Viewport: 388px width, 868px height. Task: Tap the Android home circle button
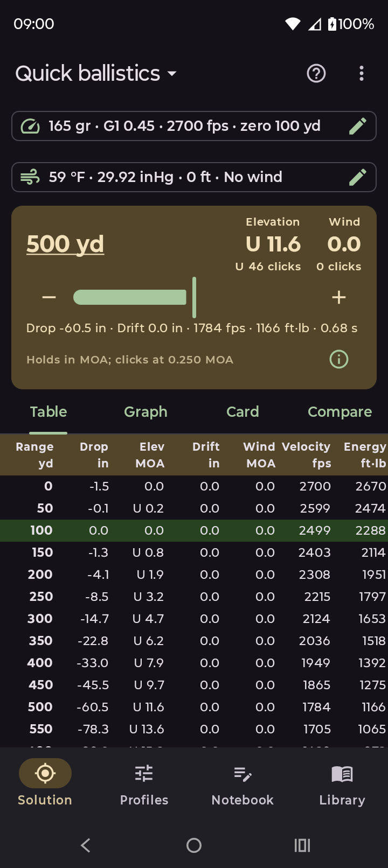(x=194, y=845)
